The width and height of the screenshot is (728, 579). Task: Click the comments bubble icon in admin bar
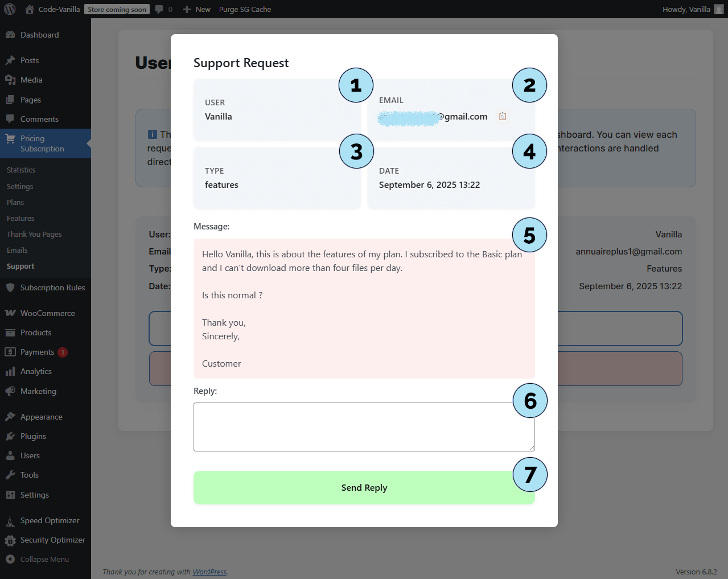(159, 9)
